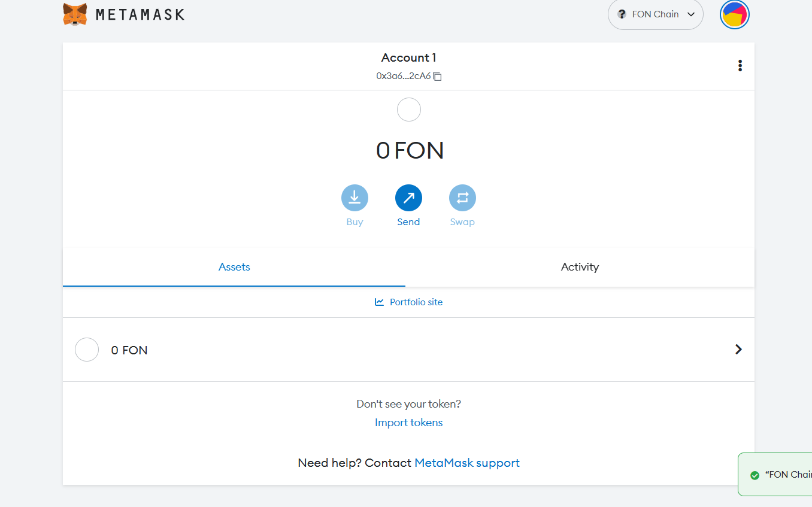Click the FON token icon in asset list
812x507 pixels.
[87, 350]
